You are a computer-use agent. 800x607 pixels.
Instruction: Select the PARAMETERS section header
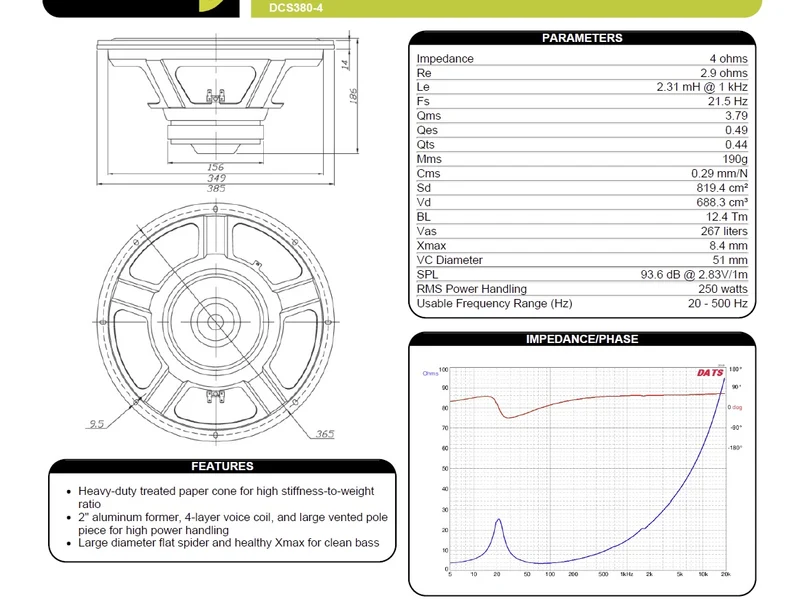coord(582,38)
